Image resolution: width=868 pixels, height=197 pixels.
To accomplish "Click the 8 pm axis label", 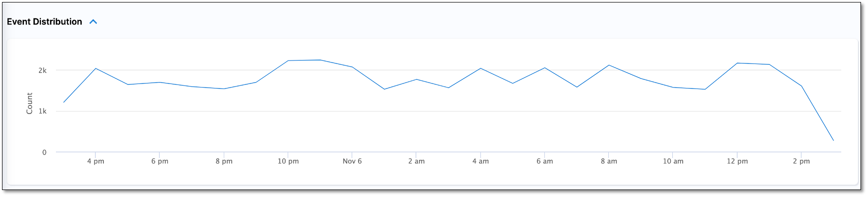I will (x=224, y=161).
